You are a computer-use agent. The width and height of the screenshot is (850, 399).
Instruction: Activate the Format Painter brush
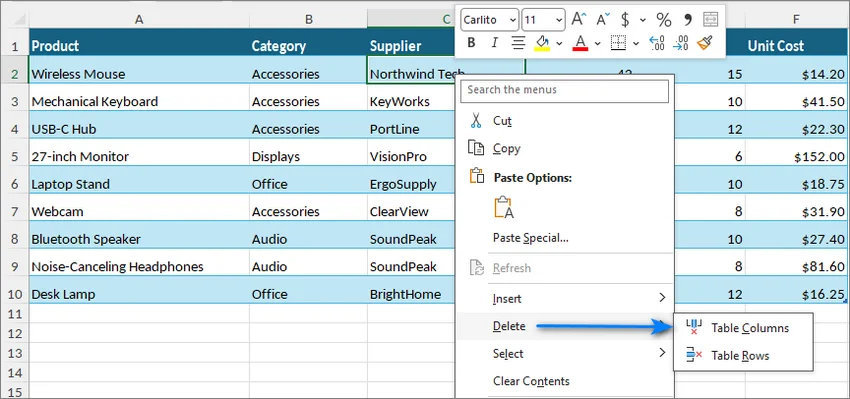(x=705, y=42)
